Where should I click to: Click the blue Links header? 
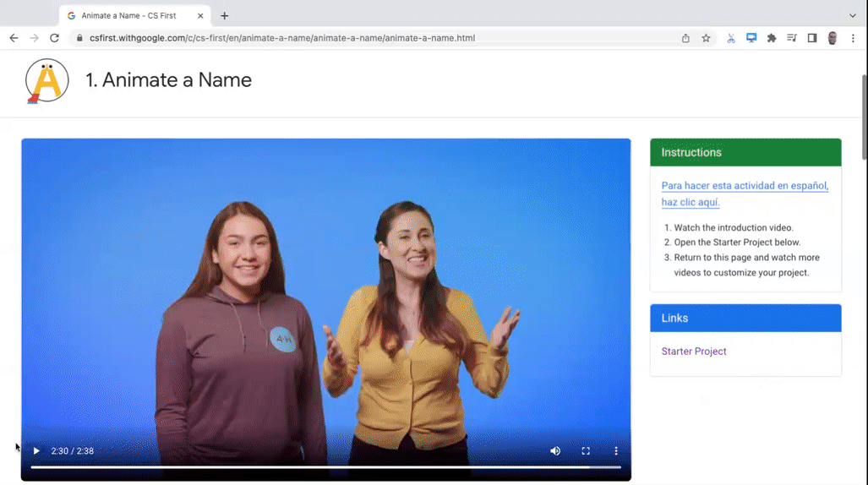tap(745, 319)
